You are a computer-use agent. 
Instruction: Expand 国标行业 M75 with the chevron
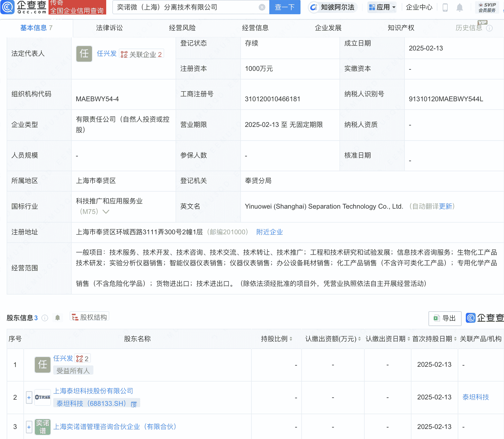click(x=106, y=212)
